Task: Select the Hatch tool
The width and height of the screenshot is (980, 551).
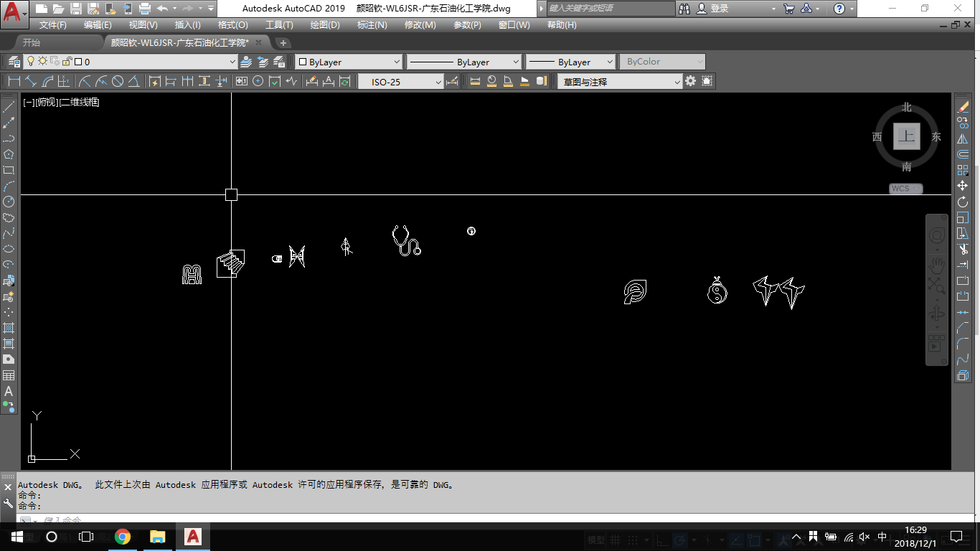Action: (9, 328)
